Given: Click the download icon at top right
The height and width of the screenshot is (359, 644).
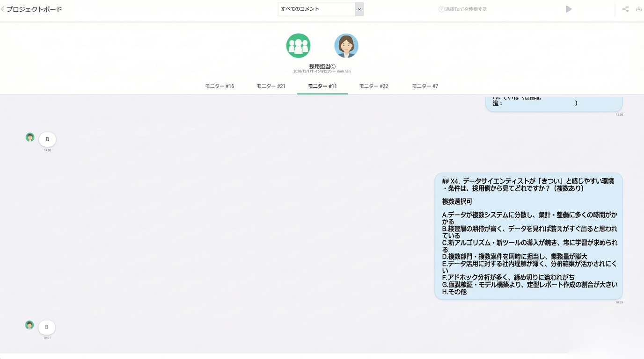Looking at the screenshot, I should point(639,9).
